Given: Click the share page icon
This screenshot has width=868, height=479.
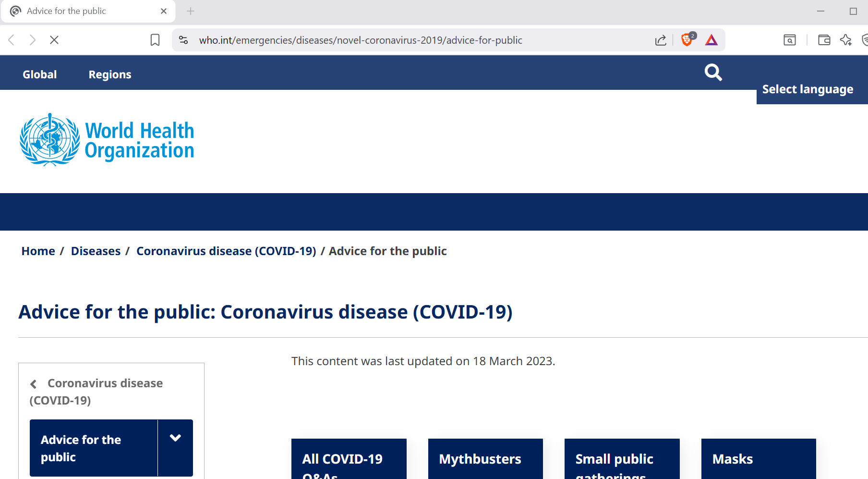Looking at the screenshot, I should pos(661,40).
